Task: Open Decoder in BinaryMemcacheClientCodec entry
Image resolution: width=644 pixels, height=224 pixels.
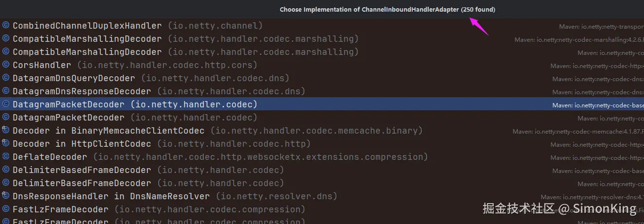Action: tap(108, 131)
